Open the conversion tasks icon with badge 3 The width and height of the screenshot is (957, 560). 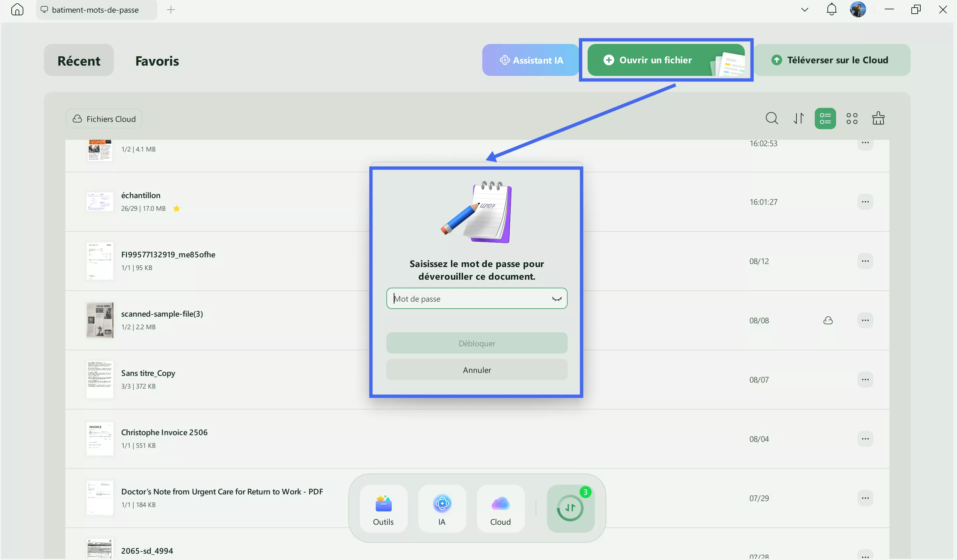tap(570, 508)
